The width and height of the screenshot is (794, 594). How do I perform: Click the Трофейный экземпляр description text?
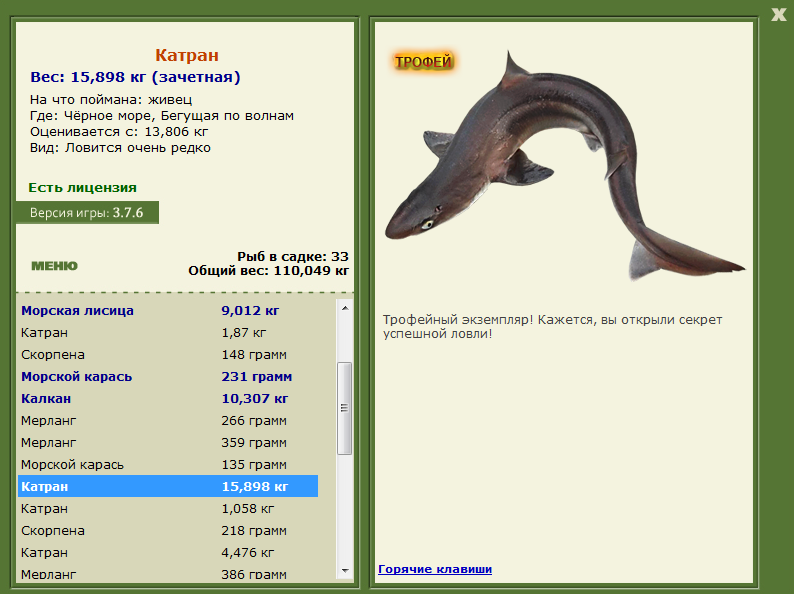tap(552, 327)
